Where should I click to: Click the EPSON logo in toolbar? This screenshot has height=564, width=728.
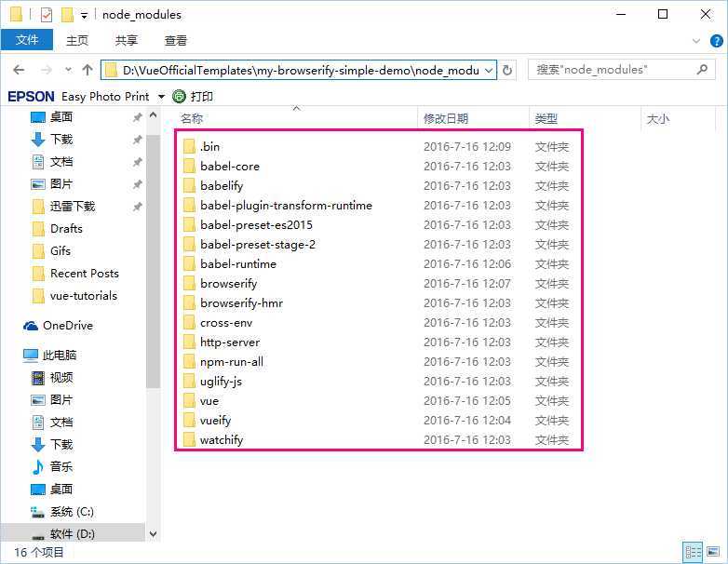click(x=31, y=96)
